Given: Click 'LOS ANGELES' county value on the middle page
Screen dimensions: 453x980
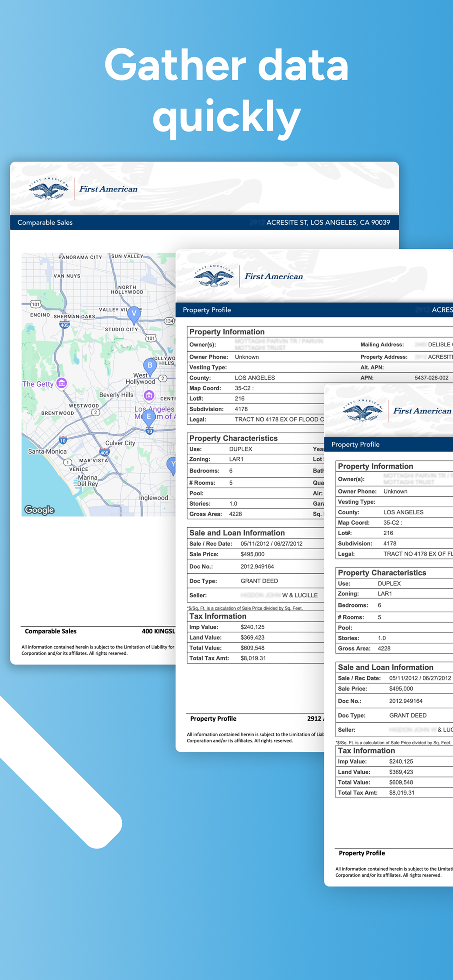Looking at the screenshot, I should pos(254,377).
